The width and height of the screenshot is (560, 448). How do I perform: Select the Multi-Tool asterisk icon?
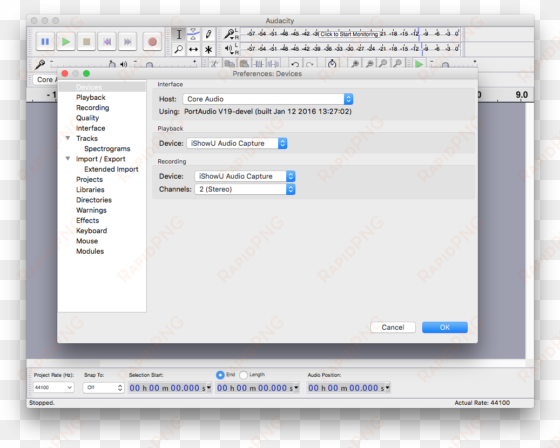click(208, 49)
